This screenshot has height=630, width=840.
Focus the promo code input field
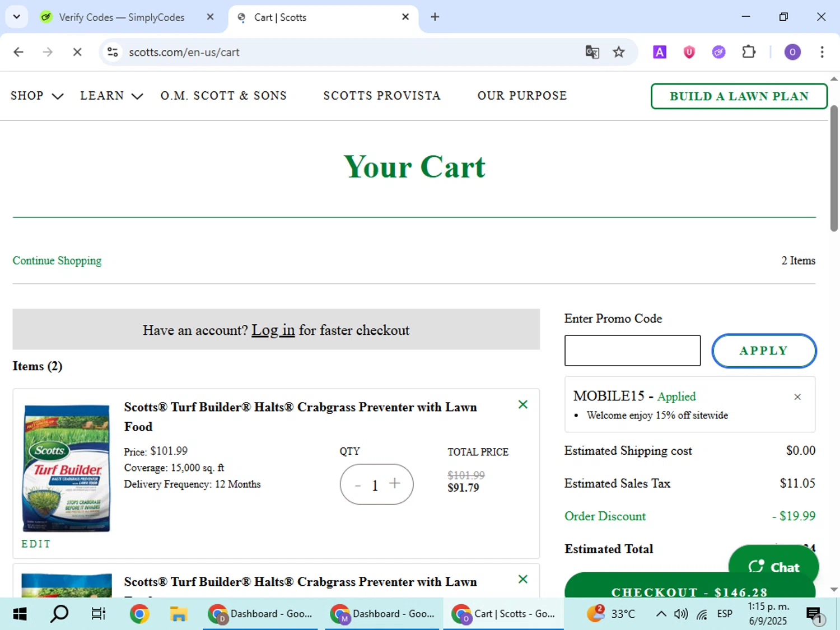(632, 351)
